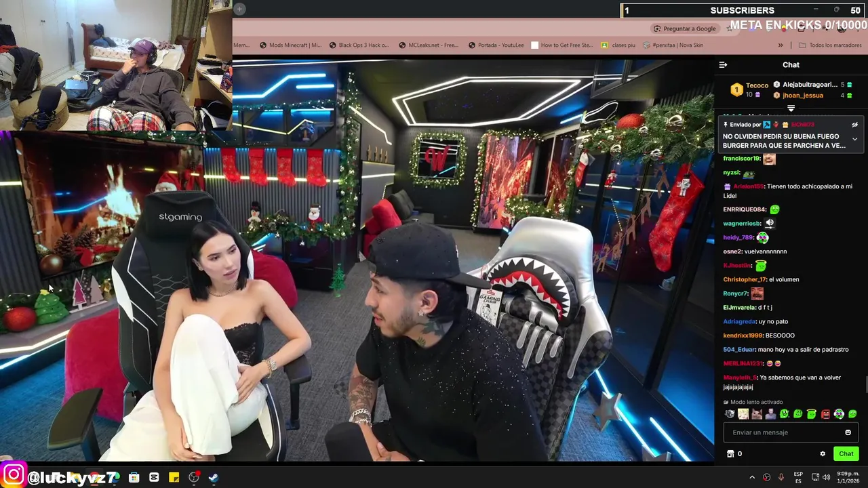Open Alejabuitragoari leaderboard entry
Image resolution: width=868 pixels, height=488 pixels.
(x=812, y=85)
